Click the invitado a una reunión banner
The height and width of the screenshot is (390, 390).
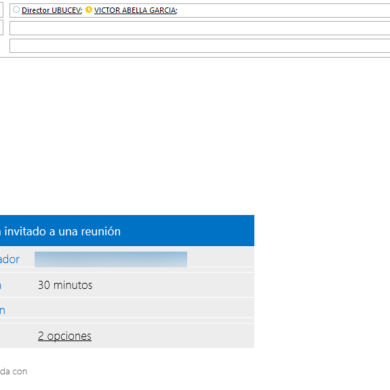(x=127, y=231)
